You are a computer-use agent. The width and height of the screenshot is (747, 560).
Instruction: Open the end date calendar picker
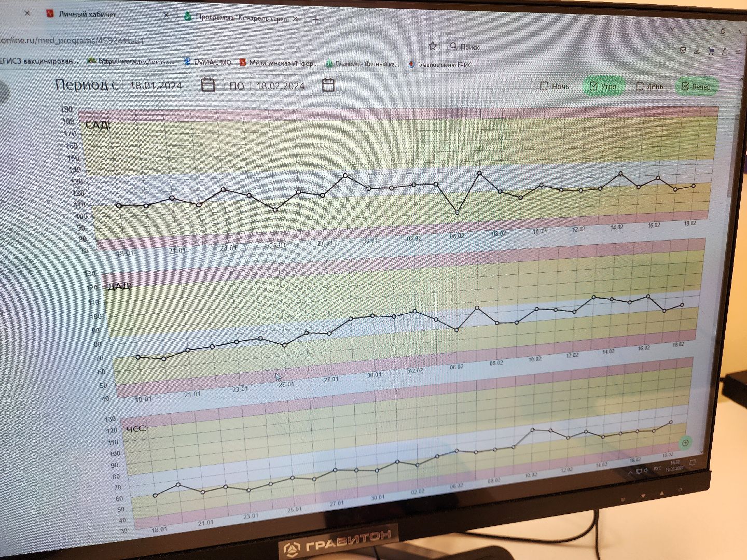[328, 85]
